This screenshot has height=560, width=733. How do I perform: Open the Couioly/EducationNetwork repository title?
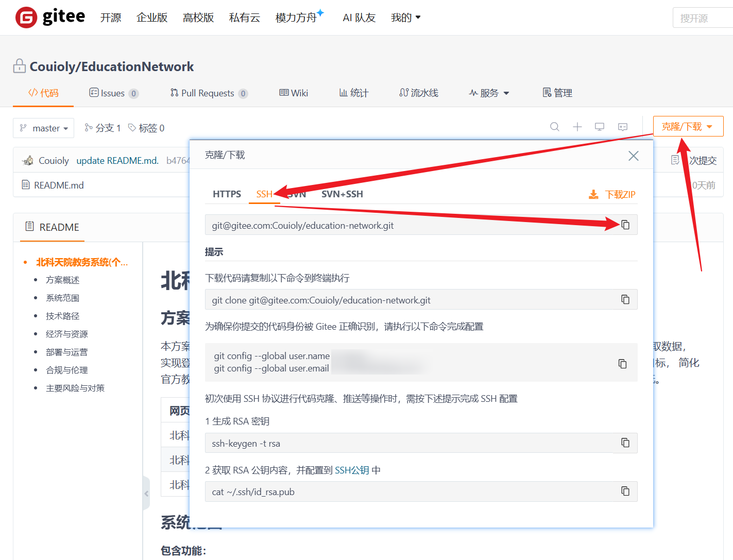(x=112, y=66)
